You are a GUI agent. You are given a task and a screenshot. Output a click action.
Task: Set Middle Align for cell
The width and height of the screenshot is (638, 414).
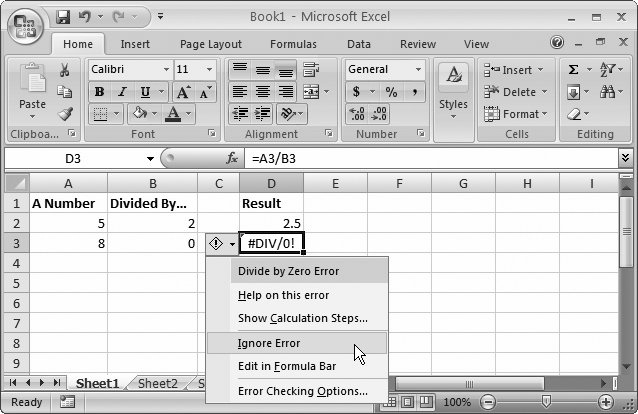(263, 70)
